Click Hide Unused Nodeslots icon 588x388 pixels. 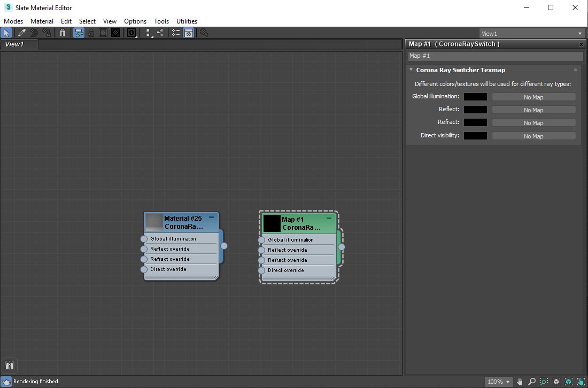(91, 33)
